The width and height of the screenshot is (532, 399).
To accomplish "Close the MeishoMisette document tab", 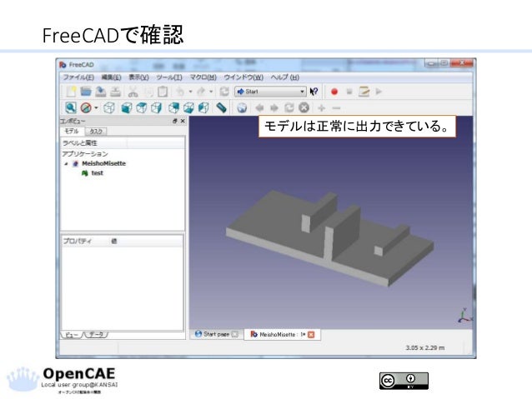I will [x=311, y=335].
